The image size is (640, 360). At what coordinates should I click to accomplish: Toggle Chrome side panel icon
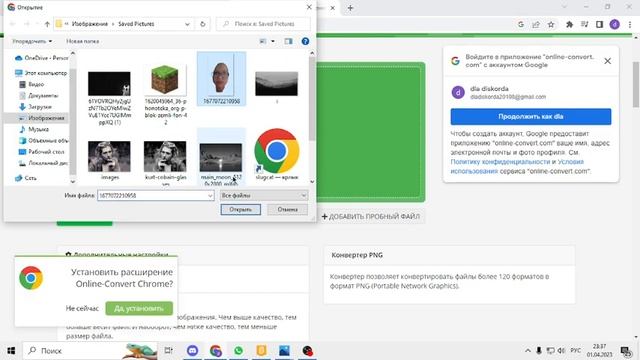pyautogui.click(x=599, y=24)
